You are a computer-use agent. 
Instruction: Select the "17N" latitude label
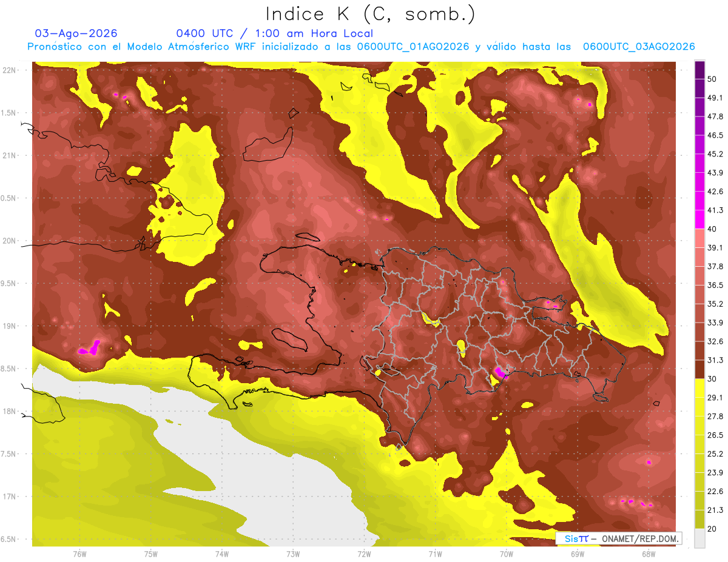pyautogui.click(x=9, y=497)
